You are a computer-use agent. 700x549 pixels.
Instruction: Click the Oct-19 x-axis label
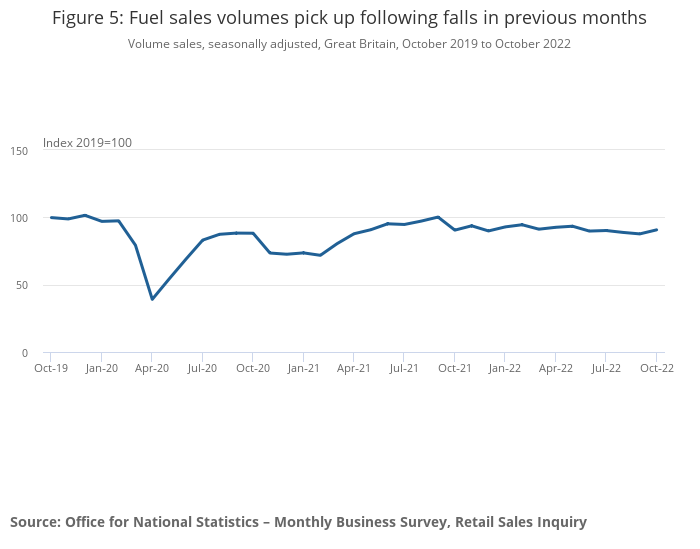(x=51, y=368)
